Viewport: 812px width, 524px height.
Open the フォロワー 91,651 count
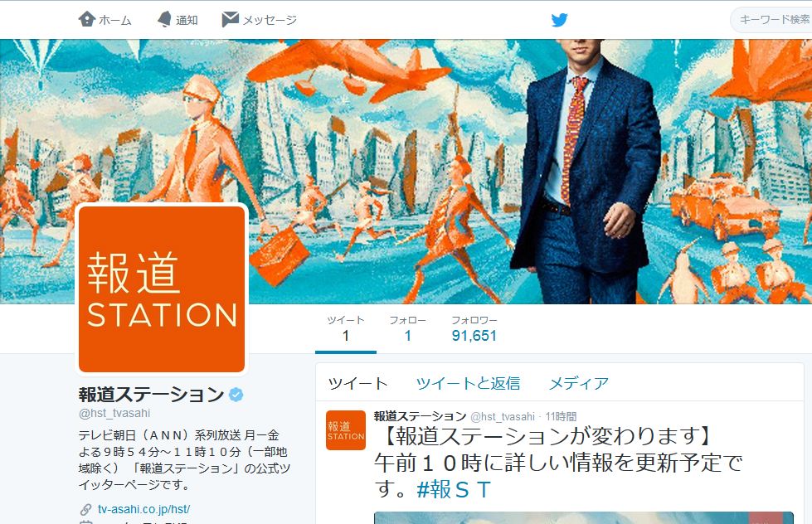tap(474, 329)
